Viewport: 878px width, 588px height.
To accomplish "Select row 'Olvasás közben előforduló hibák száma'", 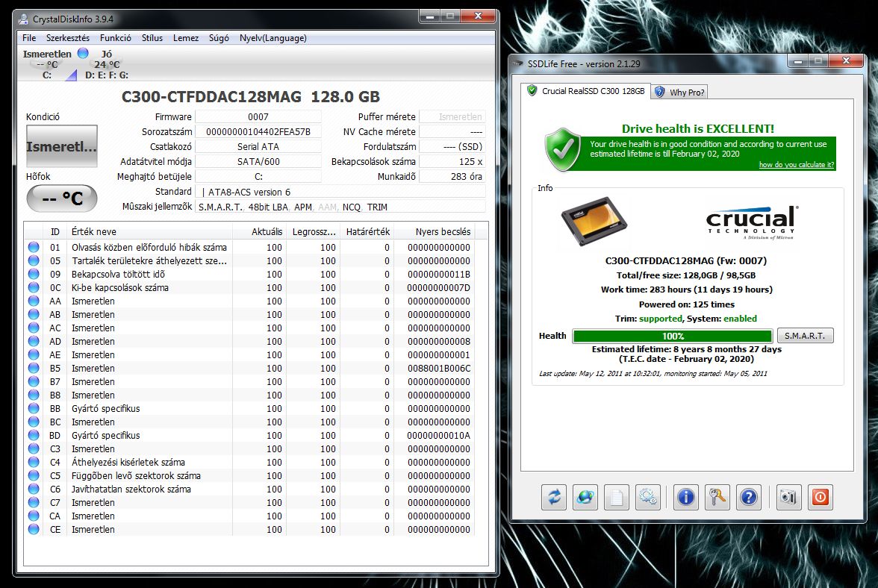I will pos(249,247).
